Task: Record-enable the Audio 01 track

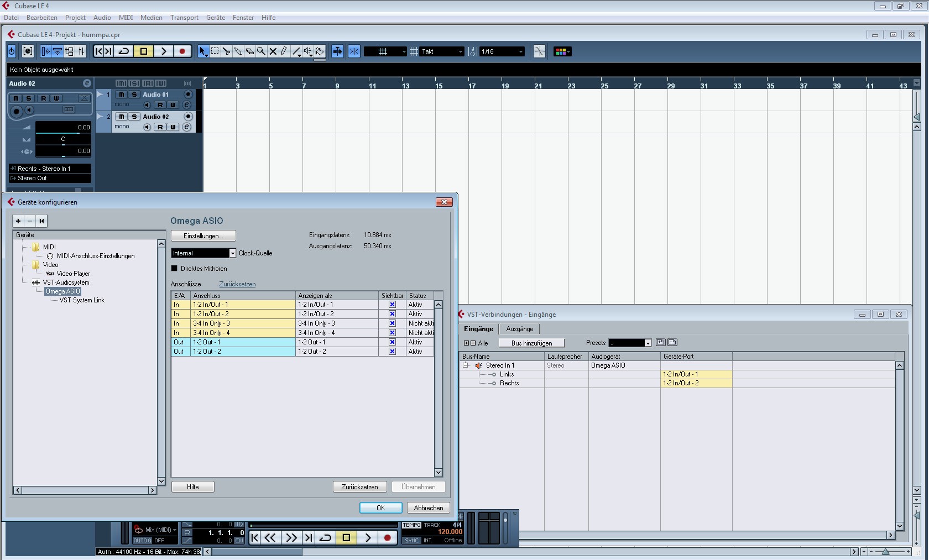Action: pos(188,95)
